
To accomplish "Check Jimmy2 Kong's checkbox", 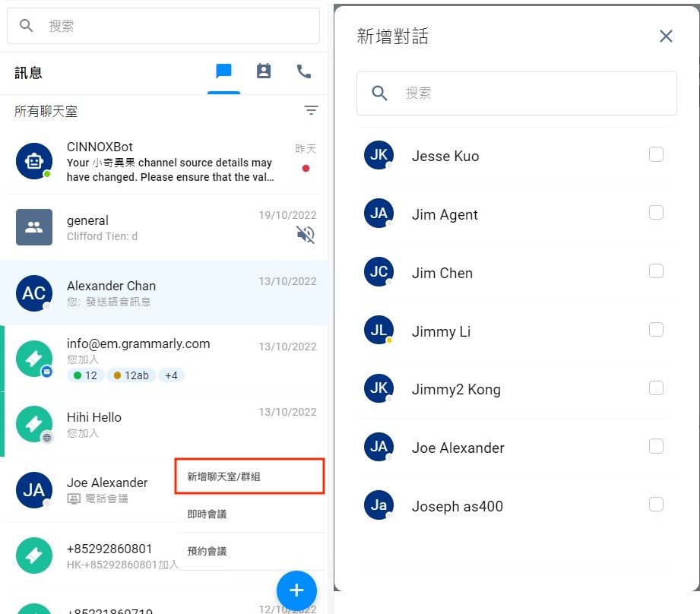I will (x=656, y=388).
